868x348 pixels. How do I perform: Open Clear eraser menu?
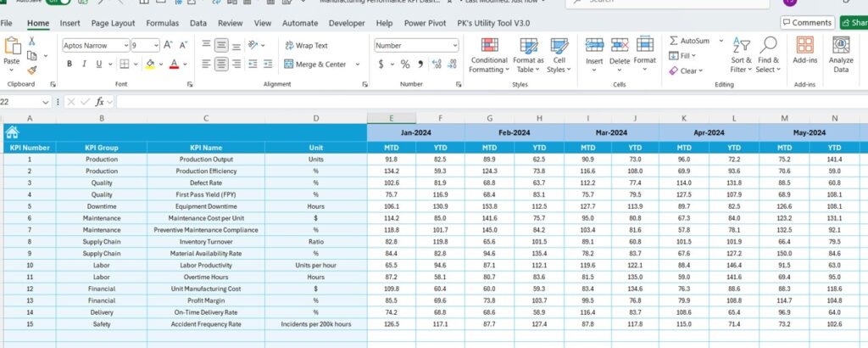pyautogui.click(x=686, y=70)
